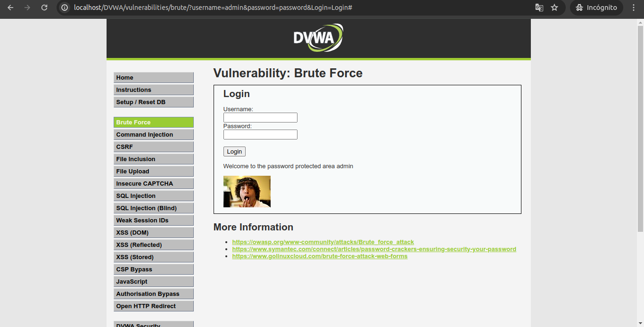Open XSS (DOM) page

(154, 233)
